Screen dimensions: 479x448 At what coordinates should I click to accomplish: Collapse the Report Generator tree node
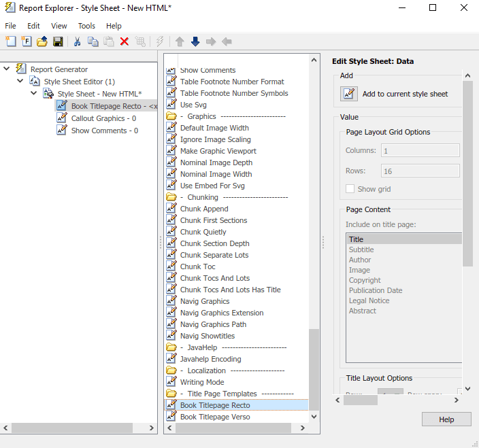(7, 69)
